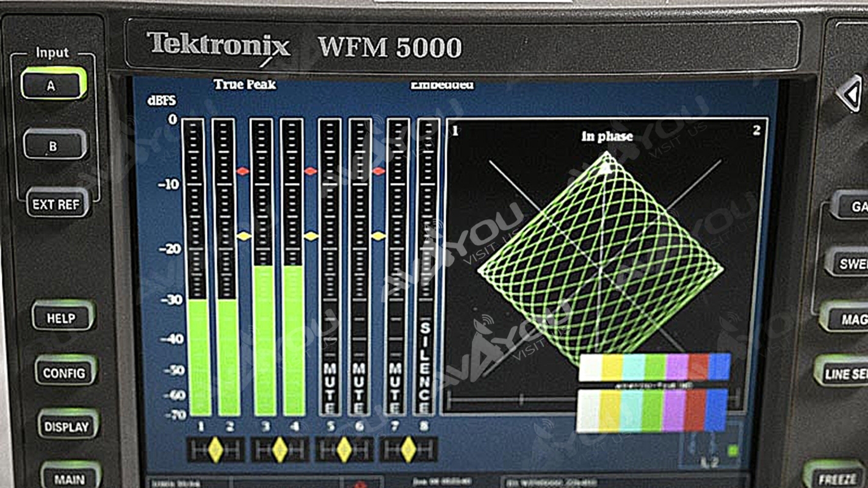This screenshot has height=488, width=868.
Task: Click the red level marker between channels 4 and 5
Action: pyautogui.click(x=311, y=171)
